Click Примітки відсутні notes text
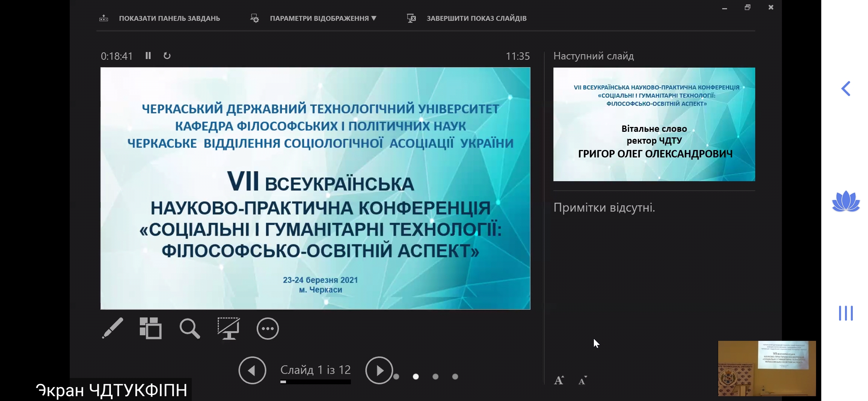The width and height of the screenshot is (868, 401). click(604, 207)
